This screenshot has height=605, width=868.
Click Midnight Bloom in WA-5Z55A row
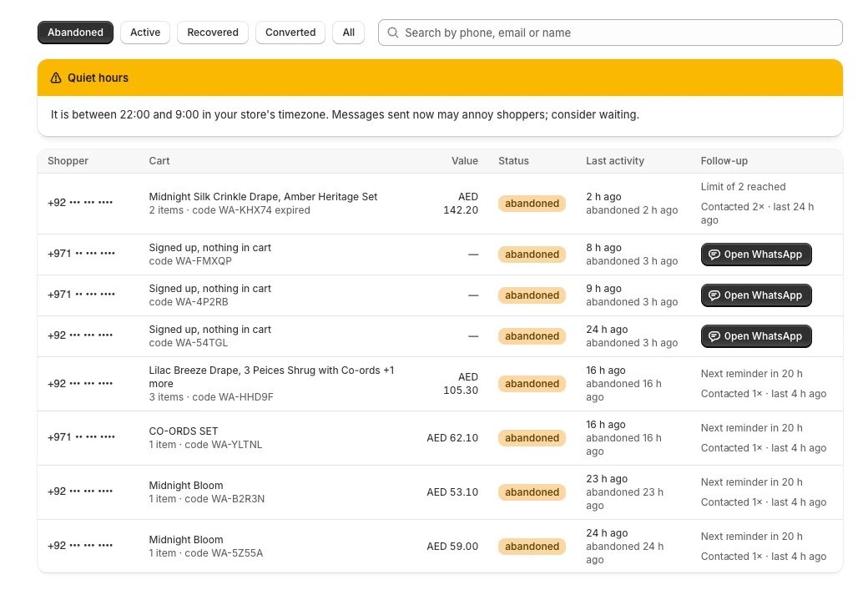pyautogui.click(x=186, y=540)
